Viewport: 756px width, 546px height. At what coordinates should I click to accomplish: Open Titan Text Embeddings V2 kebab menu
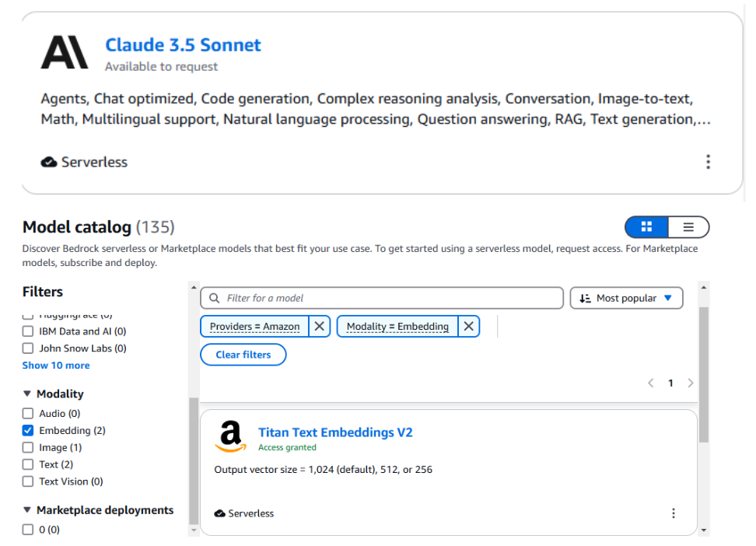[x=674, y=513]
